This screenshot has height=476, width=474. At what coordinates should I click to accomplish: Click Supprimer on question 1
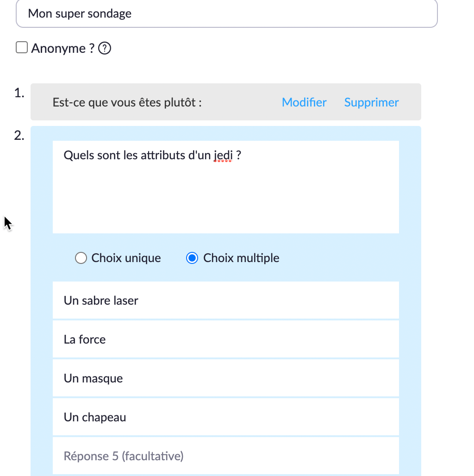[371, 102]
